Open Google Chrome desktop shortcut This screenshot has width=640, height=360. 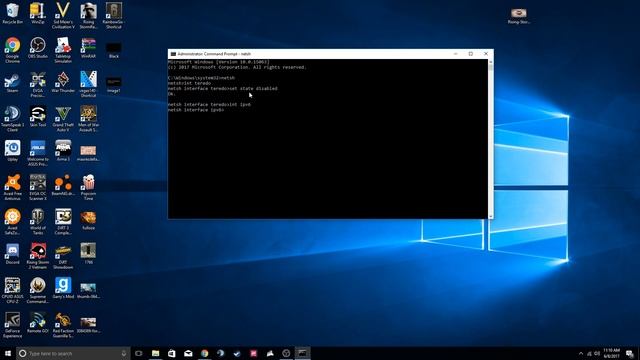pyautogui.click(x=12, y=50)
